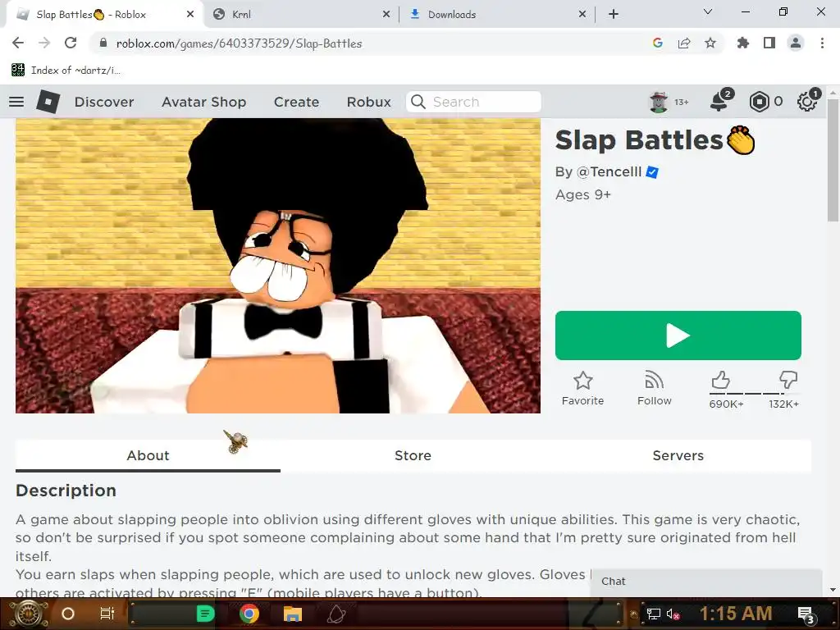Go to Avatar Shop
The image size is (840, 630).
click(x=203, y=102)
